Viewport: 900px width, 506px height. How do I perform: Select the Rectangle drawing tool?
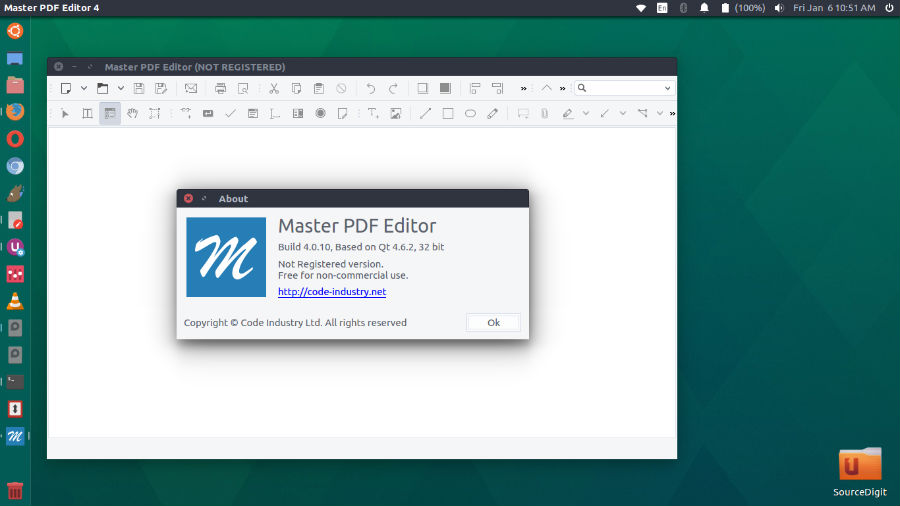point(448,114)
